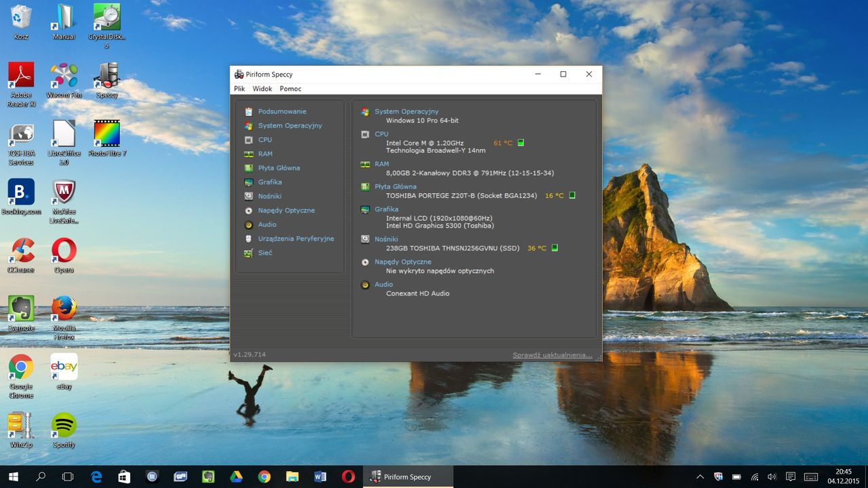Select Napędy Optyczne in the sidebar
This screenshot has width=868, height=488.
(286, 211)
